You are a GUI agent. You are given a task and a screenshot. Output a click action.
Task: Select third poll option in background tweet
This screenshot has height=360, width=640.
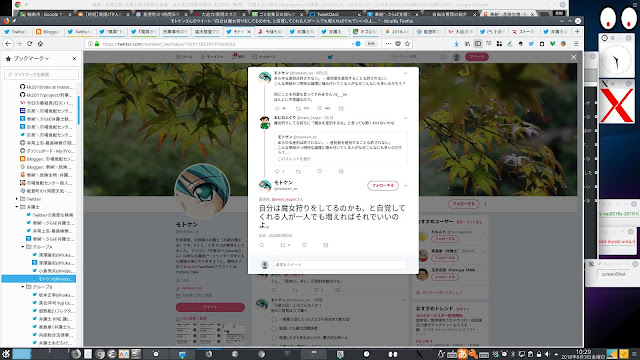[x=274, y=338]
